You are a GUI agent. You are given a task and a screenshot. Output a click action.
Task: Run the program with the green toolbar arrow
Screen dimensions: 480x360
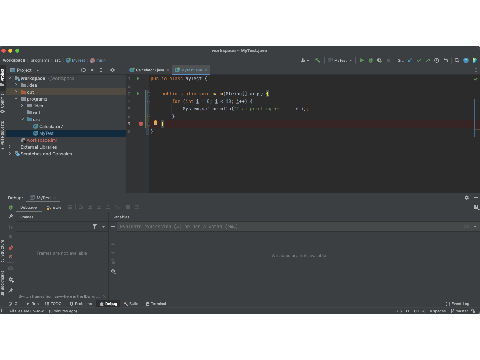362,60
